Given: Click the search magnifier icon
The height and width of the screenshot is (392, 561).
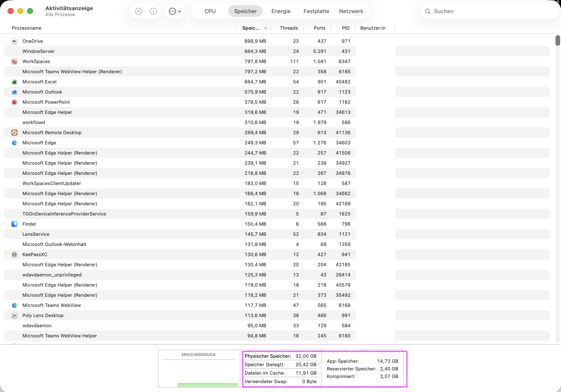Looking at the screenshot, I should pyautogui.click(x=428, y=11).
